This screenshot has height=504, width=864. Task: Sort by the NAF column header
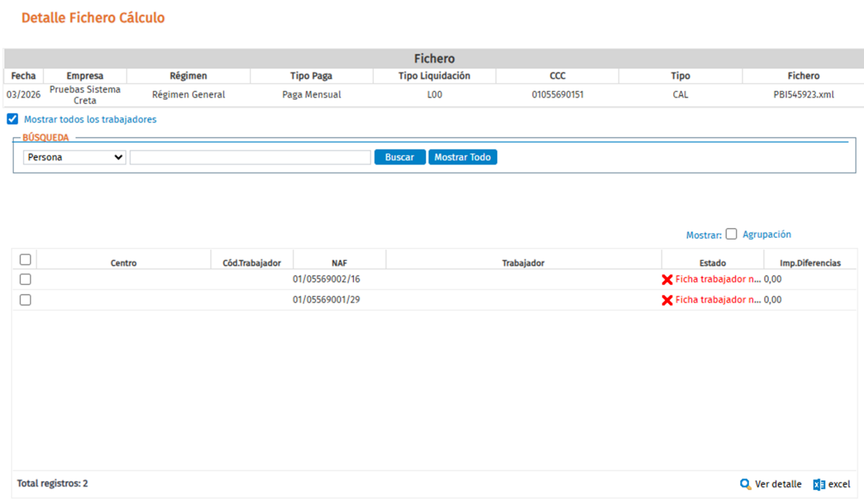[339, 263]
